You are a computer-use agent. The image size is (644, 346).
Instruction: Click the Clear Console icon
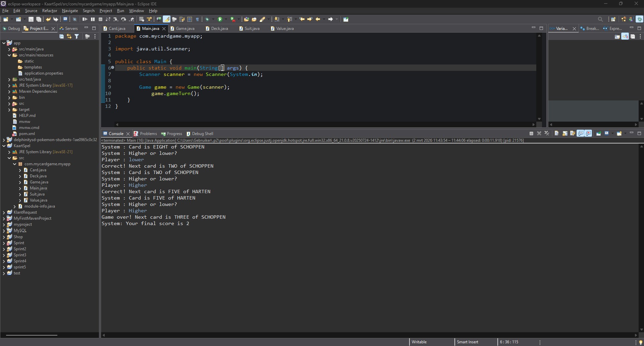(x=556, y=134)
